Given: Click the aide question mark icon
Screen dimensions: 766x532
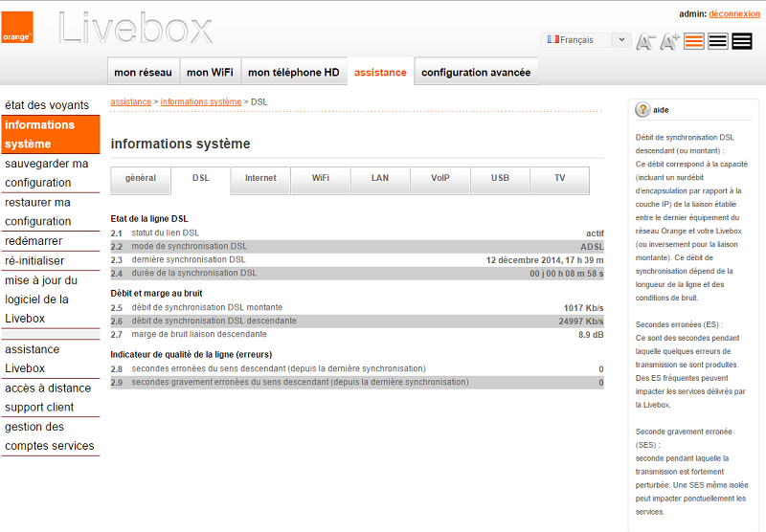Looking at the screenshot, I should [642, 110].
